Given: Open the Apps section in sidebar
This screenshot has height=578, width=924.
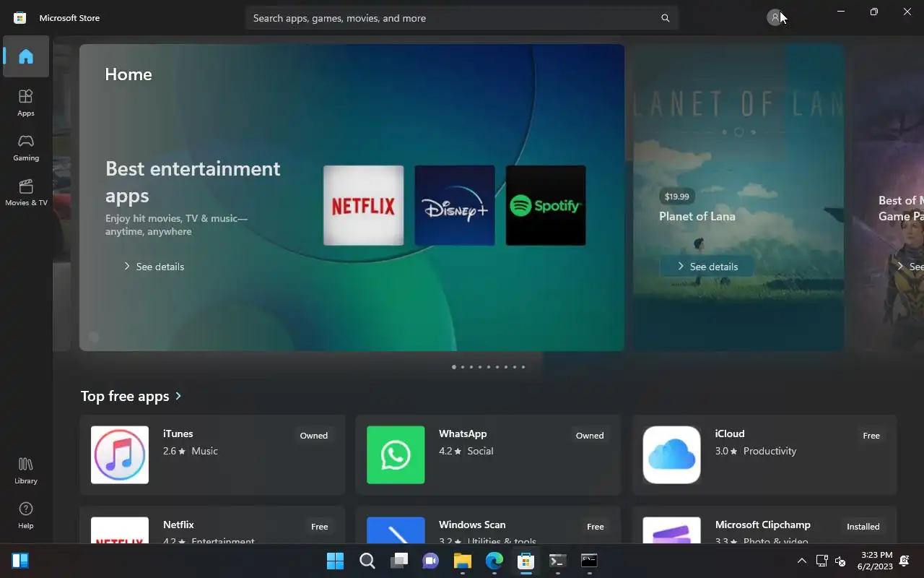Looking at the screenshot, I should click(26, 103).
